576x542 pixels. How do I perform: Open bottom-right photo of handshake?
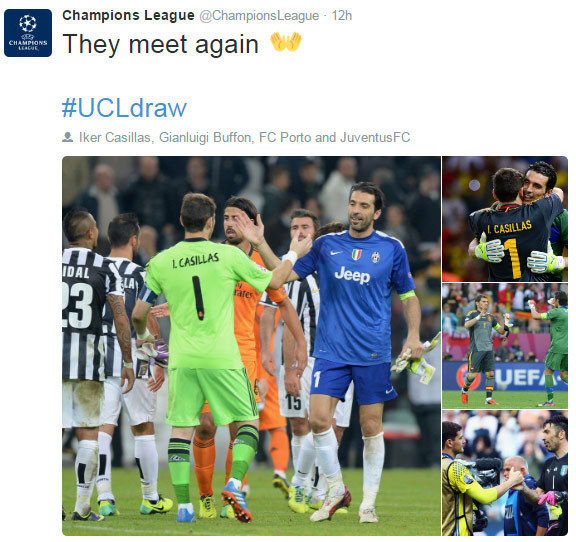[505, 473]
